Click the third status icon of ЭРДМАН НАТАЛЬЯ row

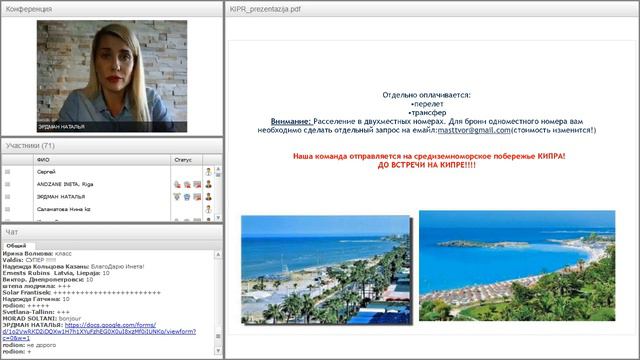(x=197, y=197)
